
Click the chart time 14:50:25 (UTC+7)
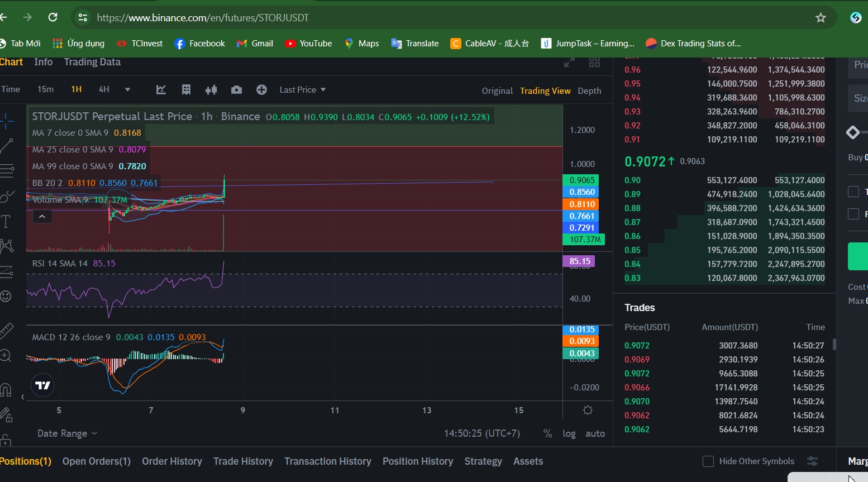[x=482, y=433]
